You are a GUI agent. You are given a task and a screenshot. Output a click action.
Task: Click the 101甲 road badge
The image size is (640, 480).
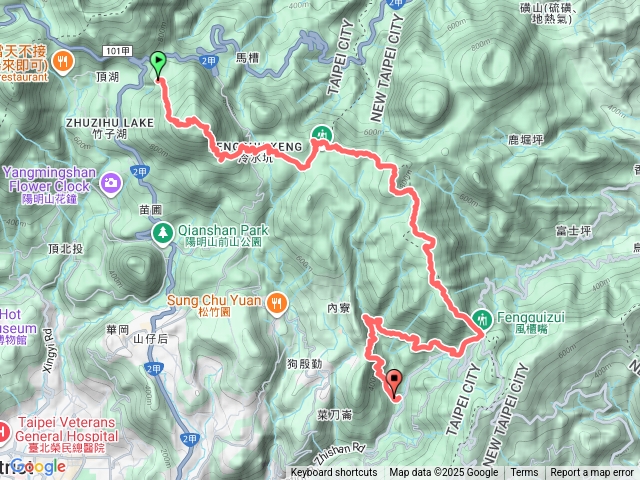pyautogui.click(x=117, y=51)
